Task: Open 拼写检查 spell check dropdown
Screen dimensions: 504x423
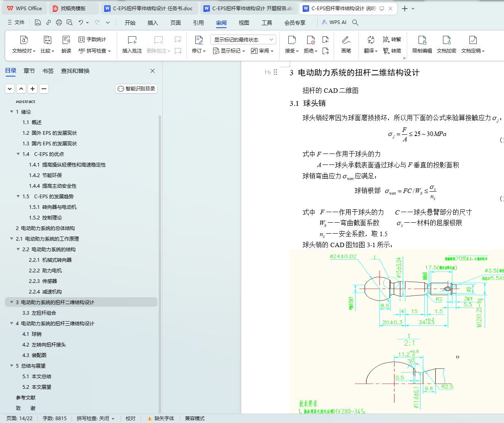Action: (94, 51)
